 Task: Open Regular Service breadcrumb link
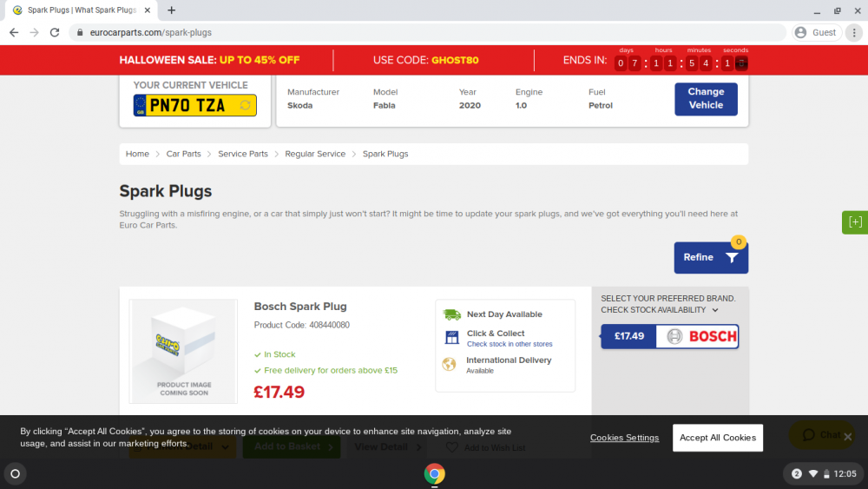(315, 154)
